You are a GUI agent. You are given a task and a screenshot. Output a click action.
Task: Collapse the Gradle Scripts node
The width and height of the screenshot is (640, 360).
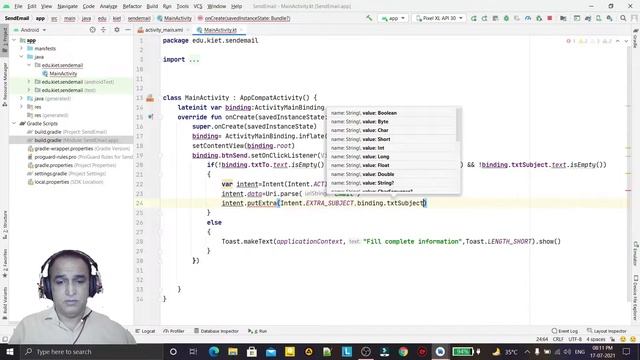(14, 123)
